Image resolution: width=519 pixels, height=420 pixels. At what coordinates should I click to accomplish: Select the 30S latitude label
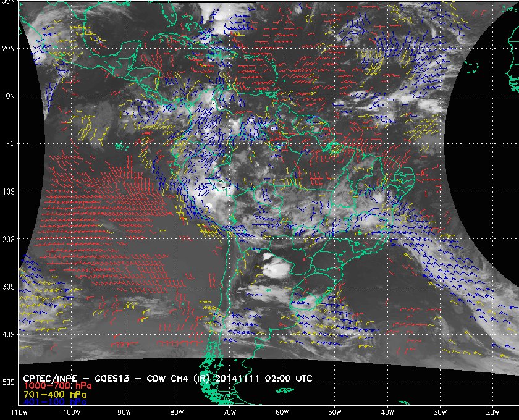tap(8, 287)
